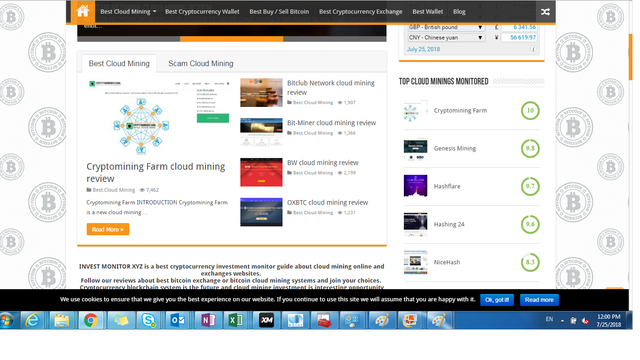Click the random article shuffle icon
Viewport: 640px width, 360px height.
545,12
